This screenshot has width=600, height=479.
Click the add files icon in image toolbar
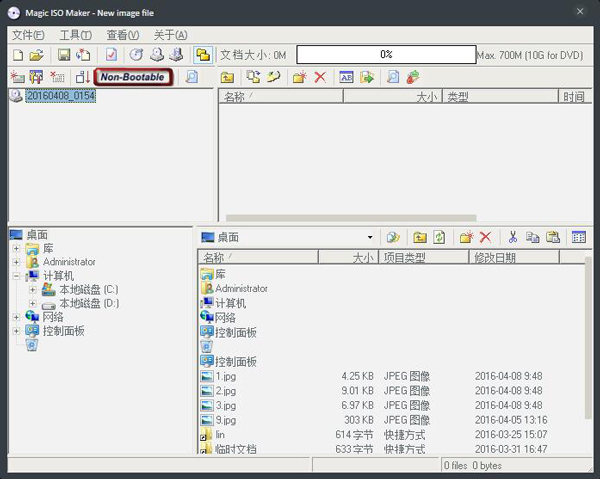[253, 77]
